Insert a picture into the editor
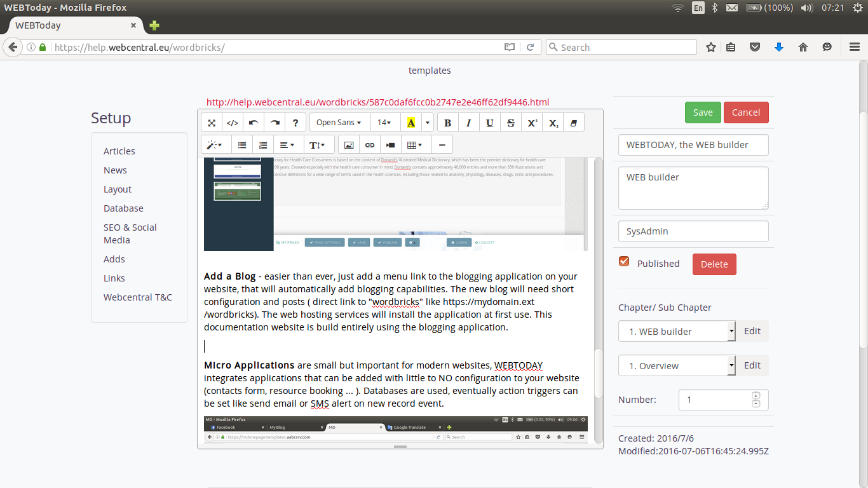The height and width of the screenshot is (488, 868). (348, 145)
